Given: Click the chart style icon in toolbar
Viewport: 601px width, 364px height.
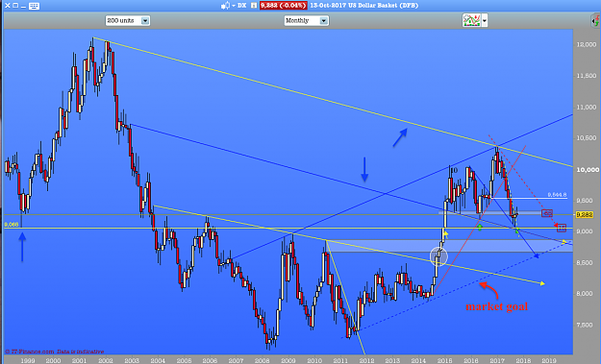Looking at the screenshot, I should 471,20.
